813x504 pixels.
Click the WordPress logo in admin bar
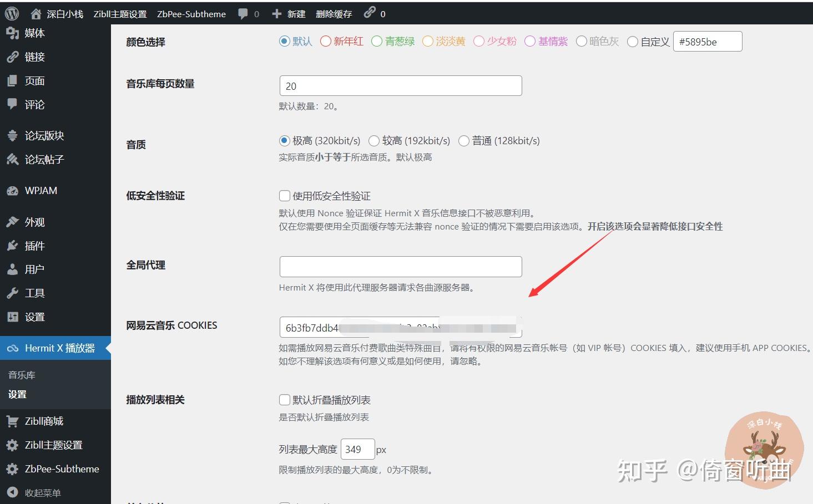pos(11,13)
